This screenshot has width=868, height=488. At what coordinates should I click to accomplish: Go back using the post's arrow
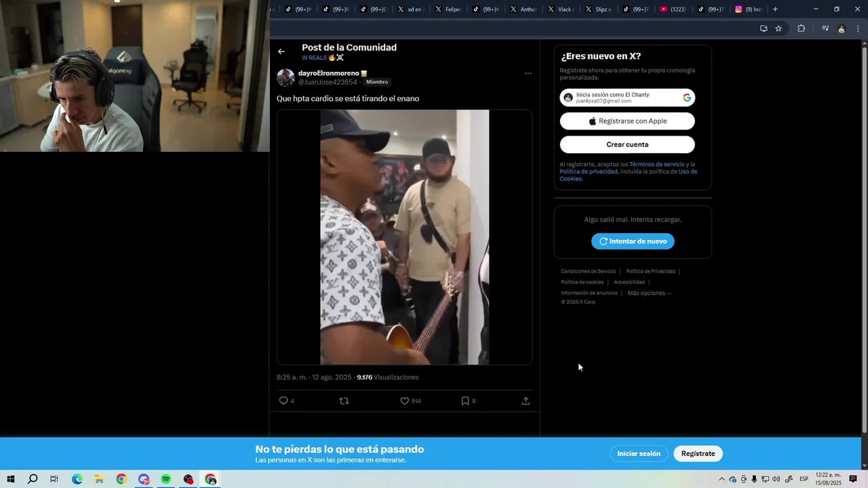(x=281, y=52)
